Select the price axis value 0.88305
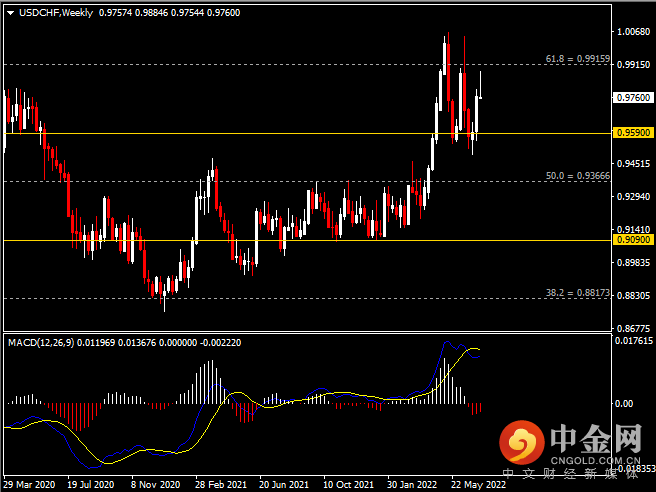 tap(633, 296)
